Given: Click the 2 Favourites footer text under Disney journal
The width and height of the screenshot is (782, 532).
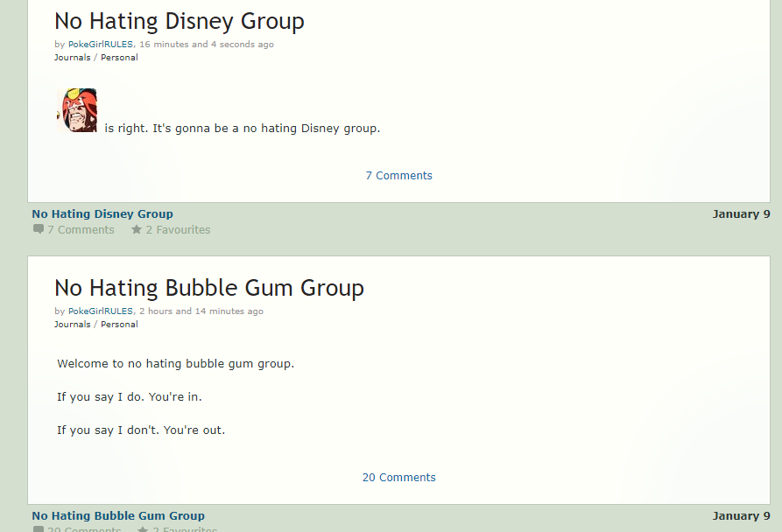Looking at the screenshot, I should 178,229.
